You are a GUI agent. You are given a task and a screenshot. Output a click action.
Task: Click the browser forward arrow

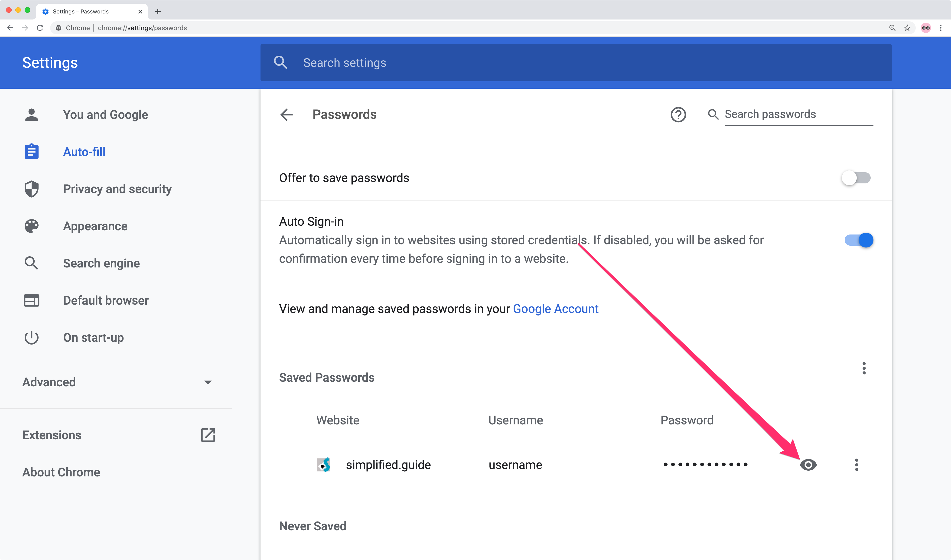coord(25,28)
